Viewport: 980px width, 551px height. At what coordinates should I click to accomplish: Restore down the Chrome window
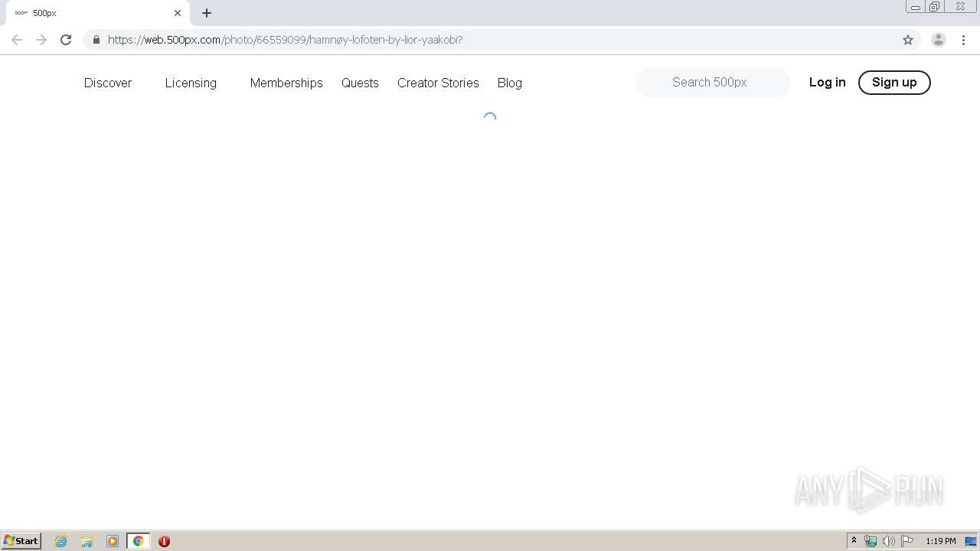coord(935,7)
